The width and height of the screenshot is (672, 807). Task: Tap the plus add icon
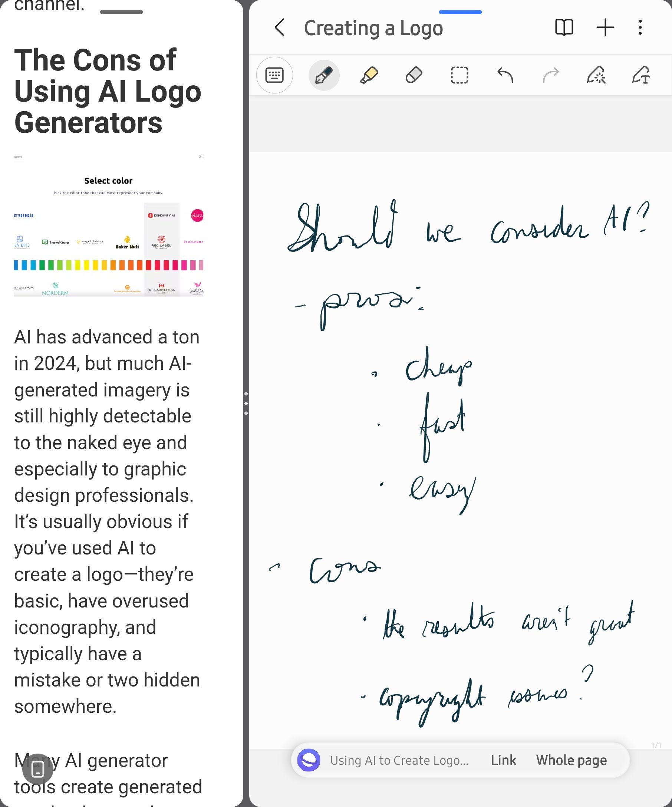pos(605,28)
